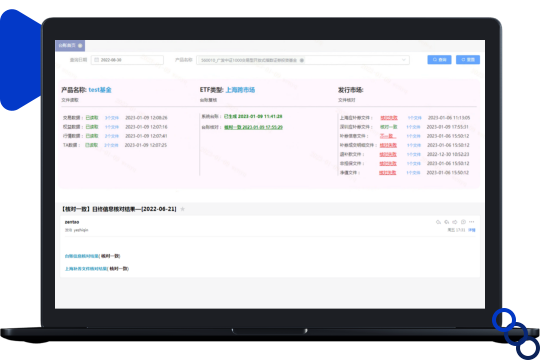Open the red failed status in the 11:13:05 row
The image size is (540, 360).
(x=389, y=118)
